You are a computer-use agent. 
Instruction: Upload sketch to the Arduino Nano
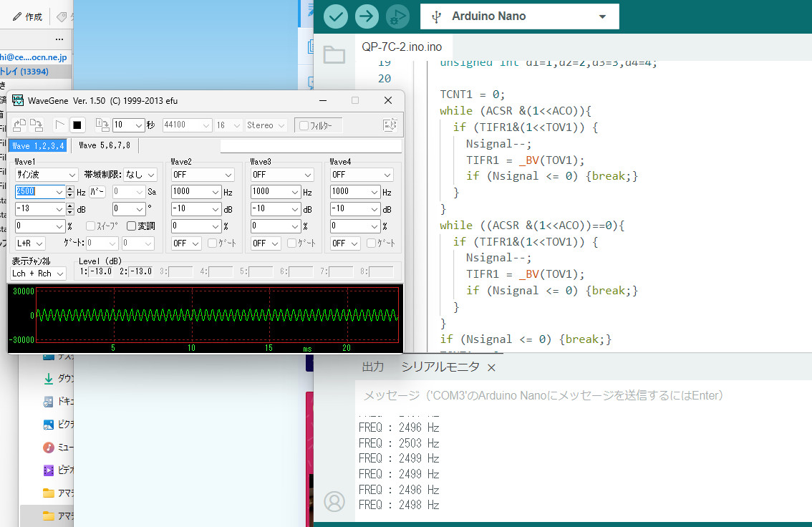(x=367, y=16)
